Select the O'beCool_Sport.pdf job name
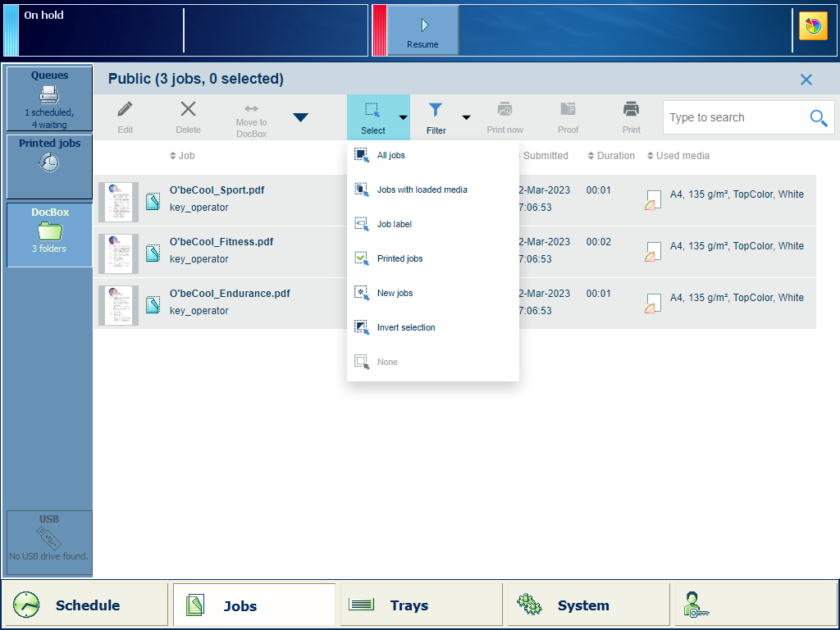Viewport: 840px width, 630px height. (x=217, y=190)
